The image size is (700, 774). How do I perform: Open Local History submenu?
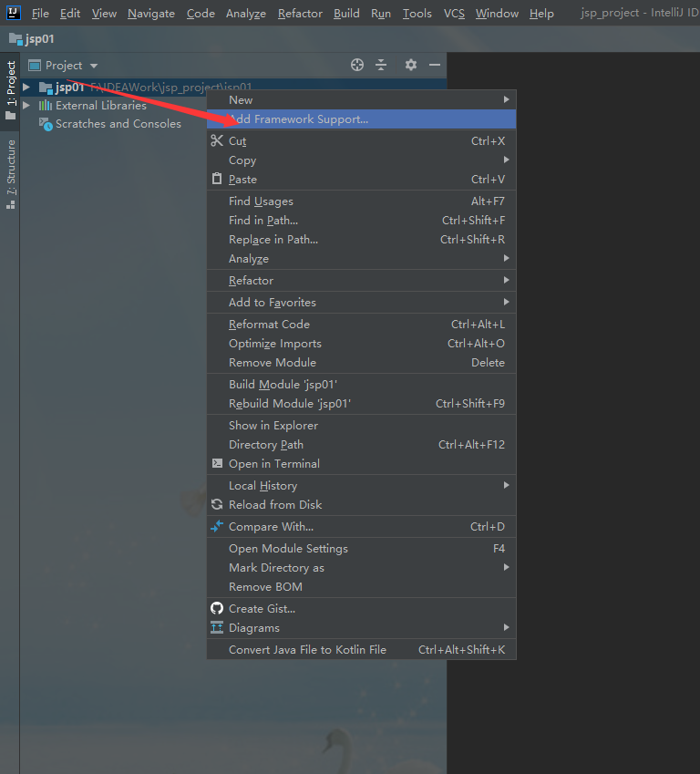click(361, 485)
